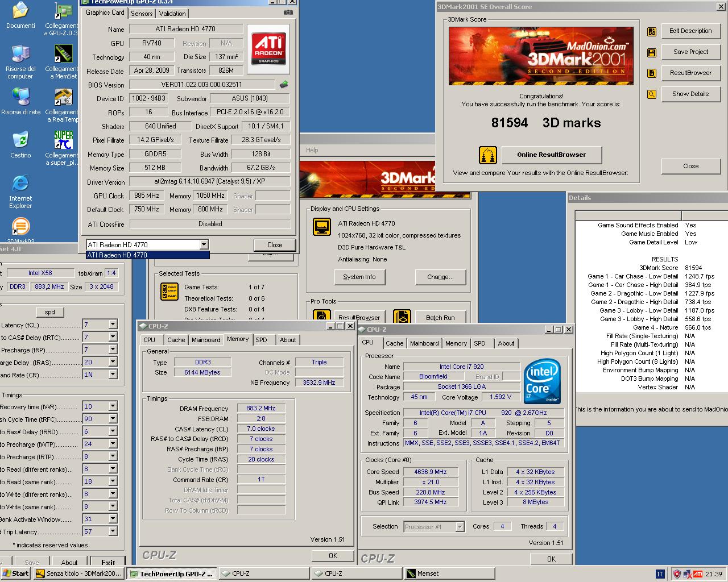
Task: Click the IT language indicator in taskbar
Action: pyautogui.click(x=660, y=574)
